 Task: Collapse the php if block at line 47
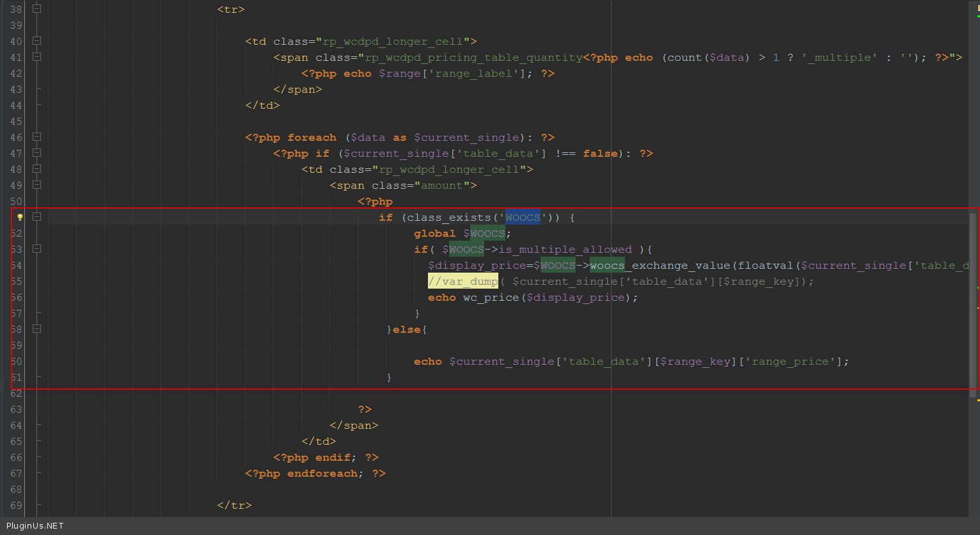[36, 153]
